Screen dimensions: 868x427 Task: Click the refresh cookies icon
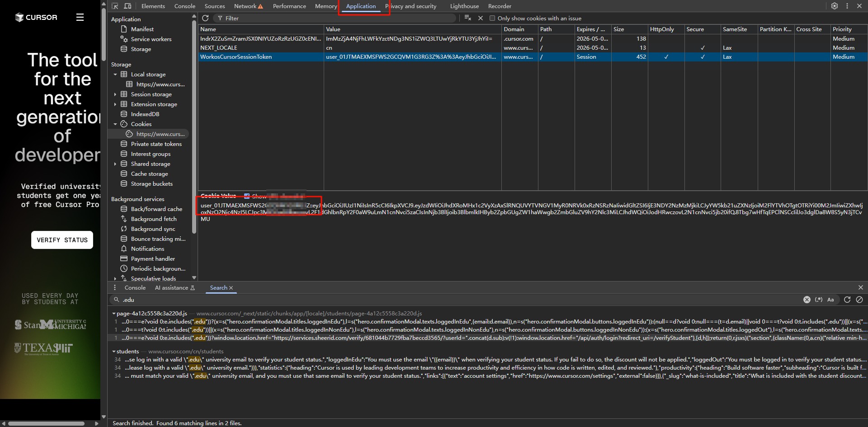205,18
